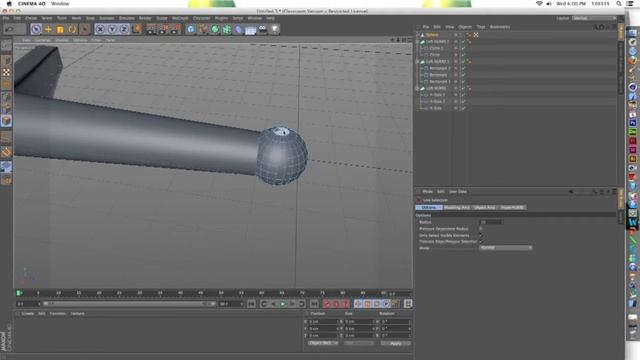Image resolution: width=640 pixels, height=360 pixels.
Task: Toggle the Y axis lock
Action: (x=112, y=29)
